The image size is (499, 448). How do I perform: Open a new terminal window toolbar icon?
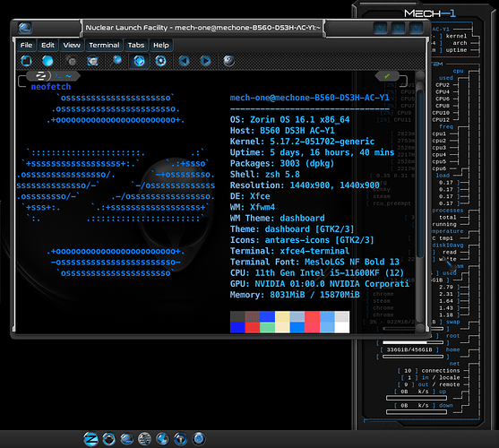tap(47, 60)
